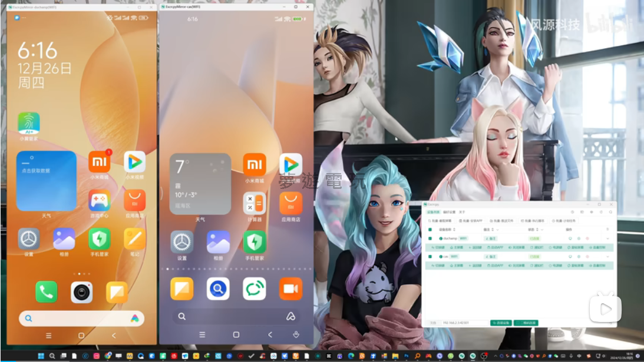Open green call app in cas dock
This screenshot has width=644, height=362.
[254, 288]
